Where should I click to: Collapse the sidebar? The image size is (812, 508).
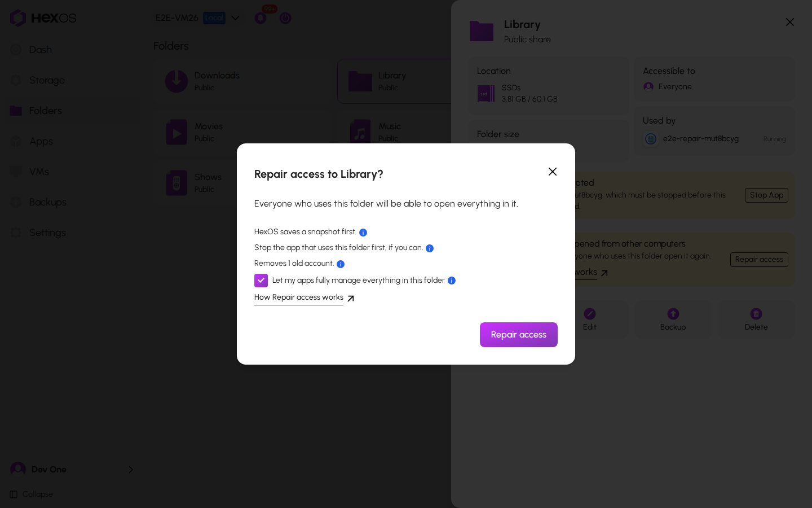(32, 494)
